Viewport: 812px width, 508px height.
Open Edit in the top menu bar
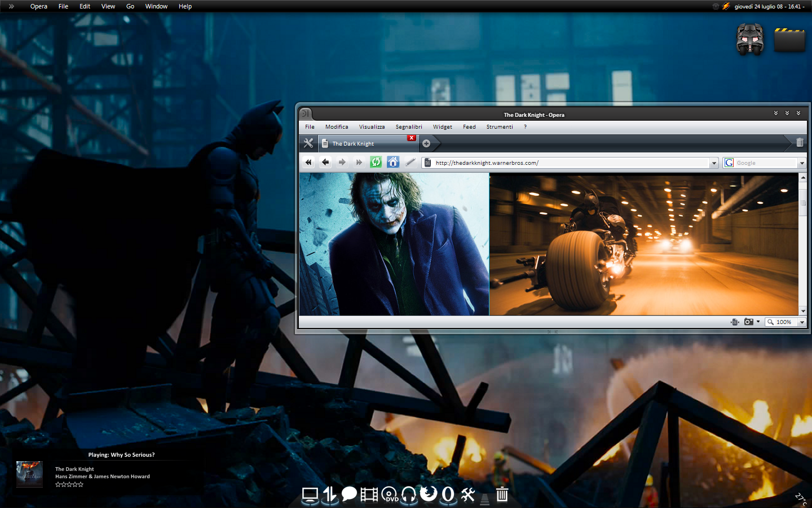pos(85,6)
